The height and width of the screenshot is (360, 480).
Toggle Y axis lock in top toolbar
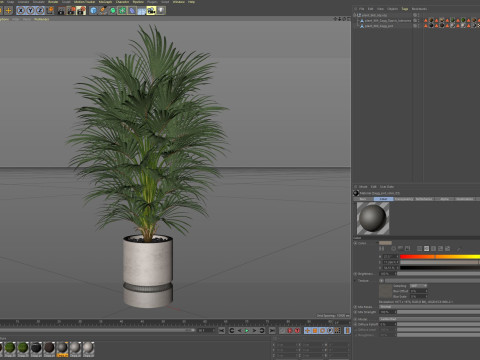coord(30,11)
